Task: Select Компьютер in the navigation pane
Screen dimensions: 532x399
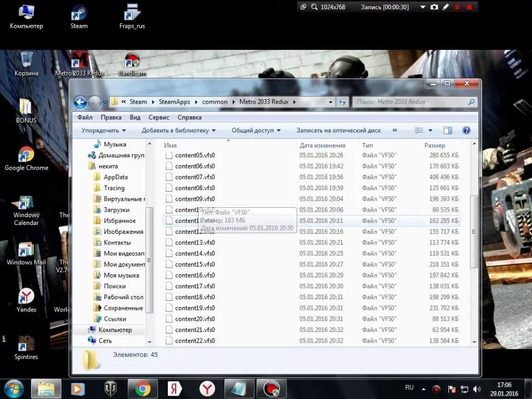Action: point(115,330)
